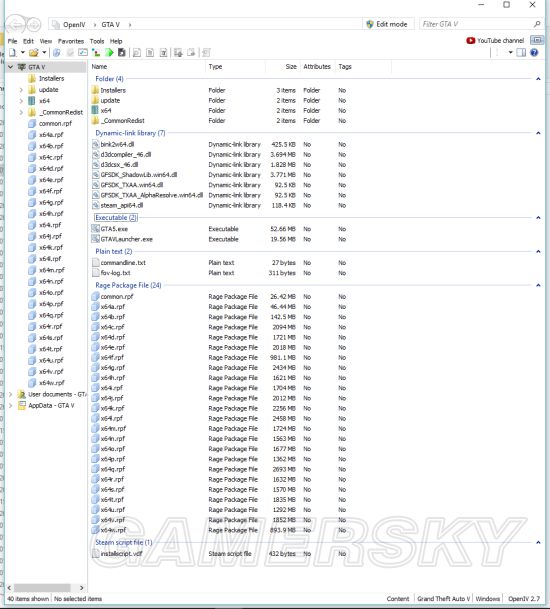This screenshot has width=550, height=609.
Task: Collapse the Dynamic-link library group
Action: pos(538,133)
